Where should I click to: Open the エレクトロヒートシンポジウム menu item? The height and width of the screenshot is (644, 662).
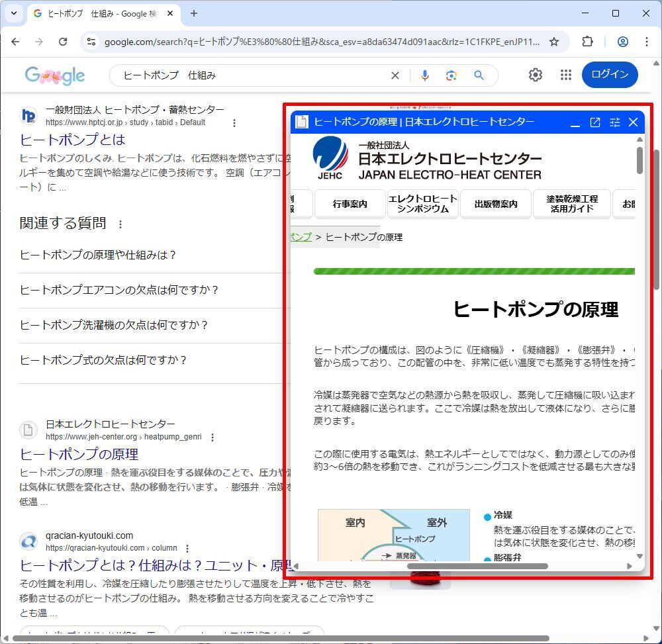(422, 205)
